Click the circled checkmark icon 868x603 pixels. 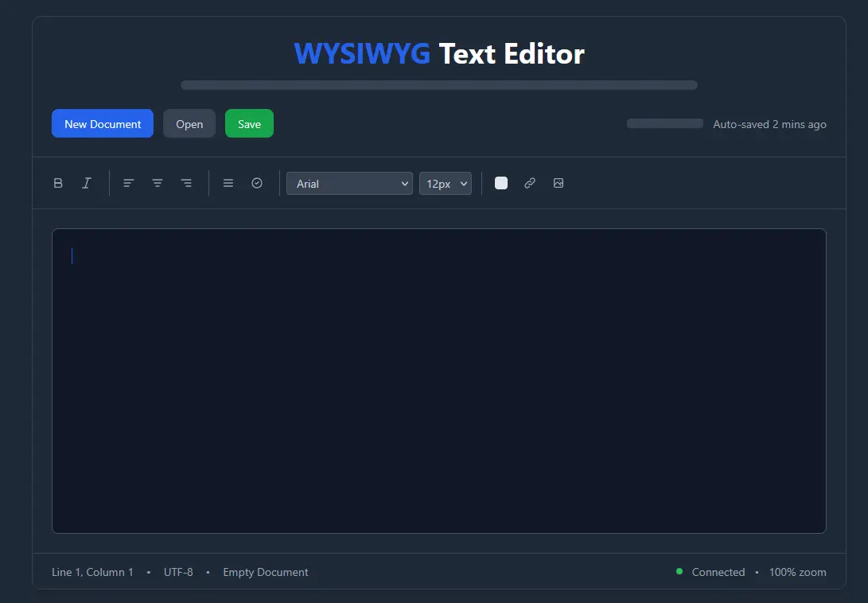coord(257,183)
